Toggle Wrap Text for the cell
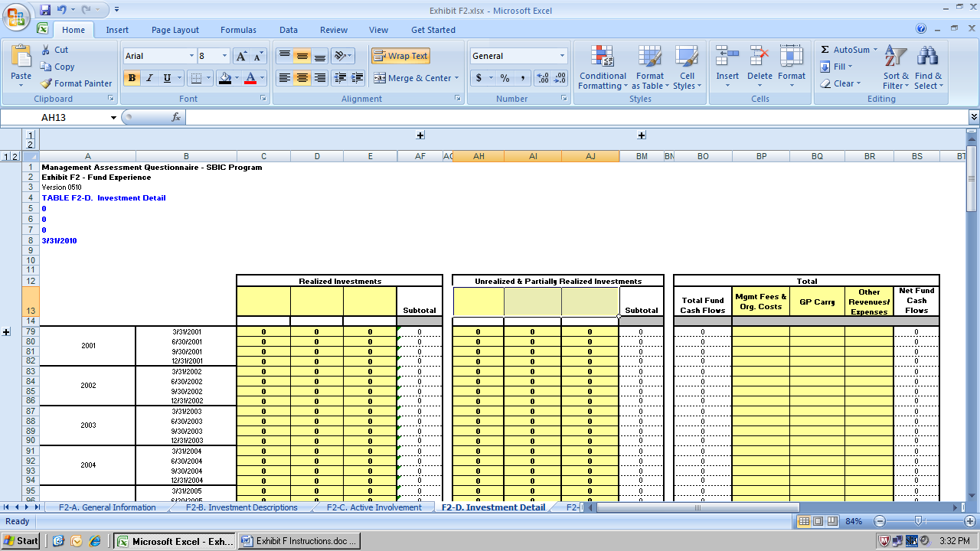This screenshot has height=551, width=980. [x=400, y=56]
